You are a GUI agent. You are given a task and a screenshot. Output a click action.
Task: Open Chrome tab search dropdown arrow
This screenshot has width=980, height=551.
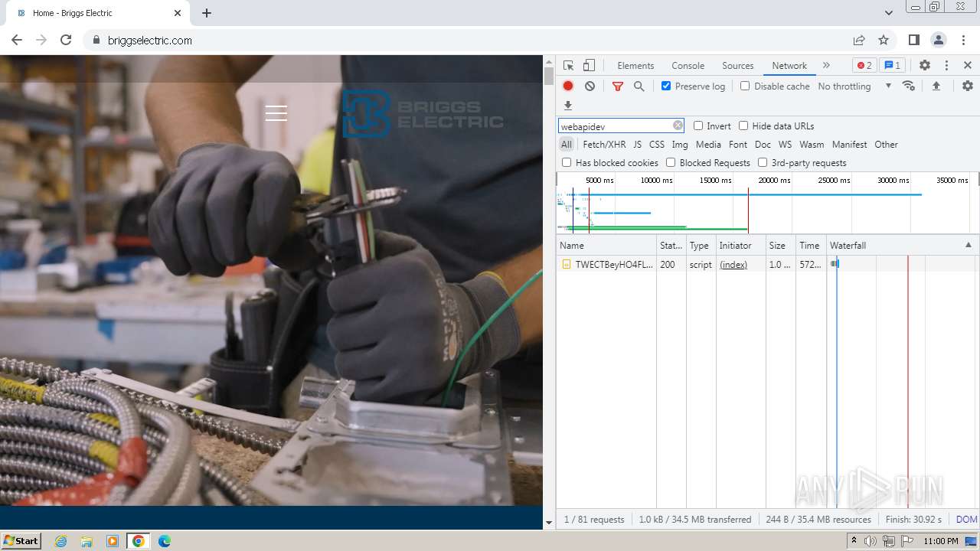click(x=888, y=13)
